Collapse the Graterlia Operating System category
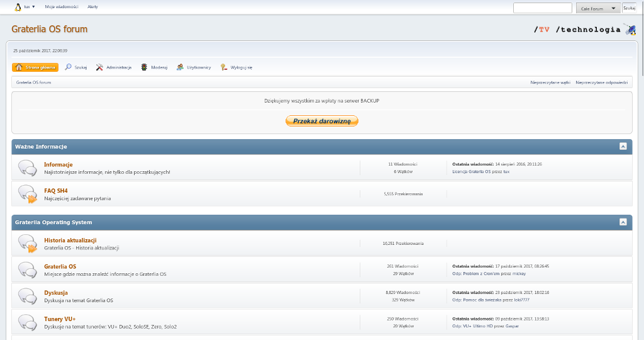Screen dimensions: 644x340 623,222
